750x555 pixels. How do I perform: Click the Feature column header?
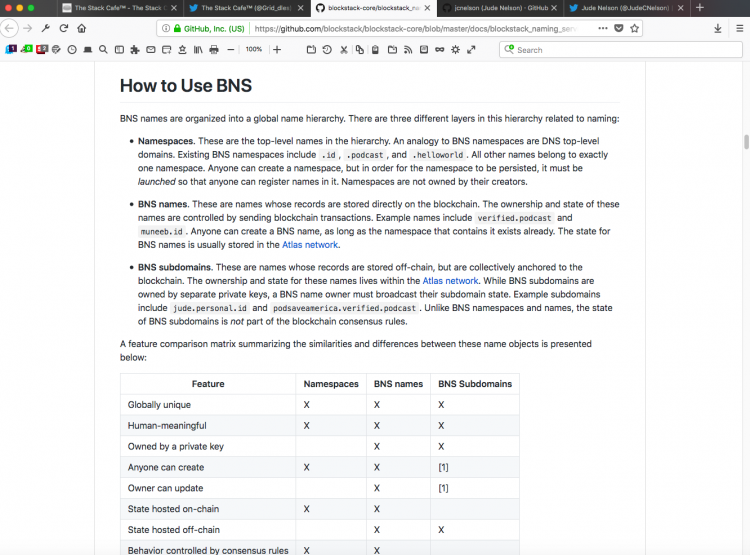pyautogui.click(x=208, y=384)
